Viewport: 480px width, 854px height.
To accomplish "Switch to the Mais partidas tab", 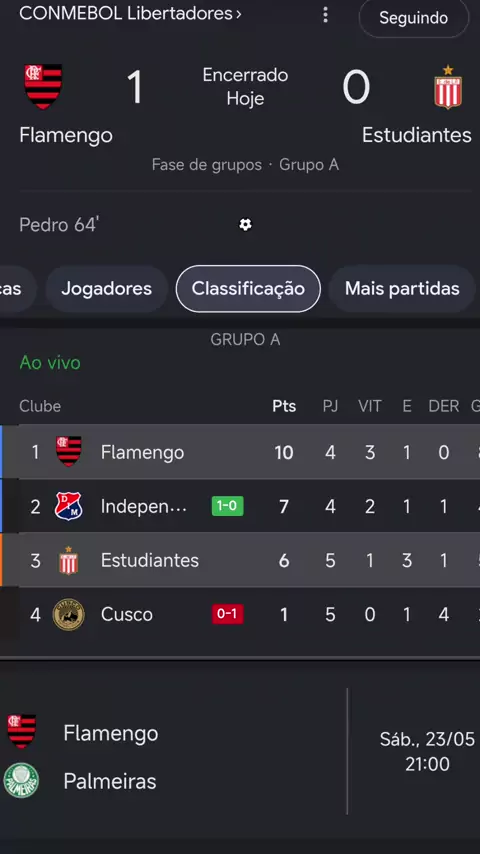I will click(x=402, y=289).
